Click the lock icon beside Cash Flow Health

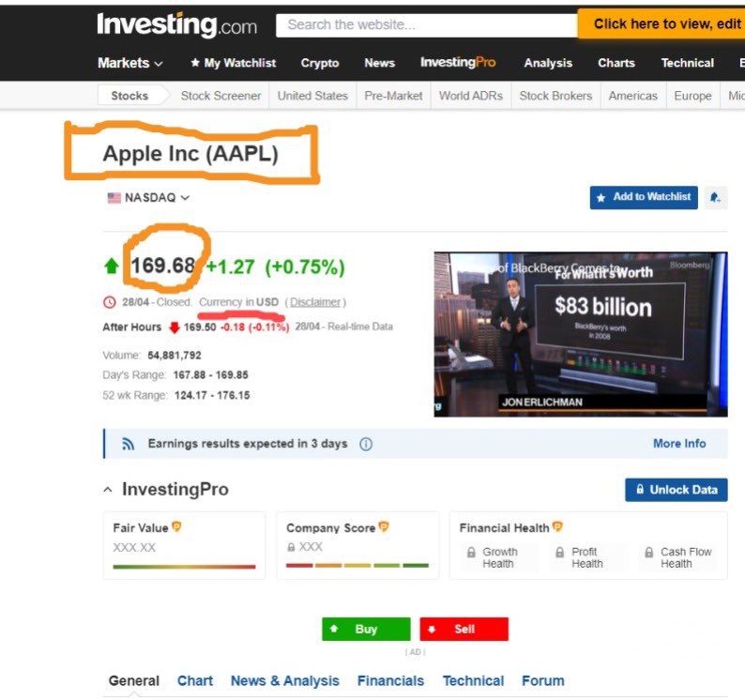click(648, 552)
